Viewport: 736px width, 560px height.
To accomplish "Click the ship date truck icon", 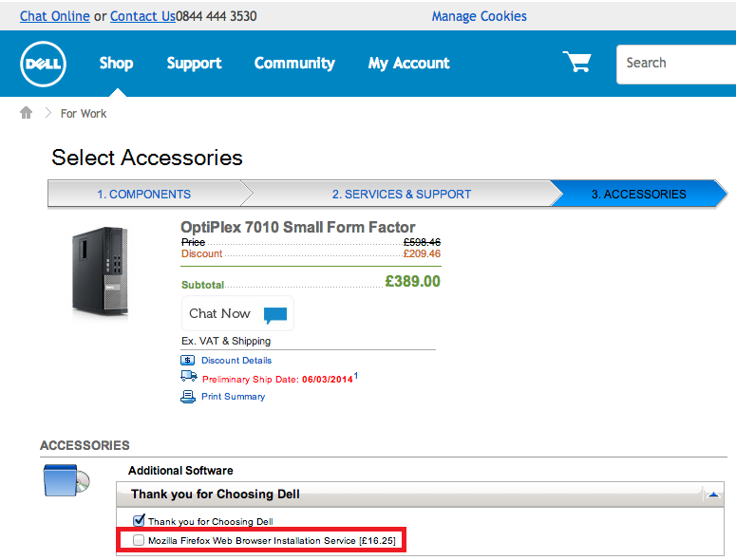I will point(188,377).
